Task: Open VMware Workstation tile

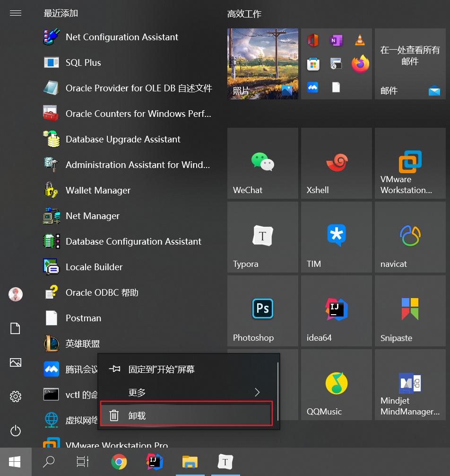Action: [410, 163]
